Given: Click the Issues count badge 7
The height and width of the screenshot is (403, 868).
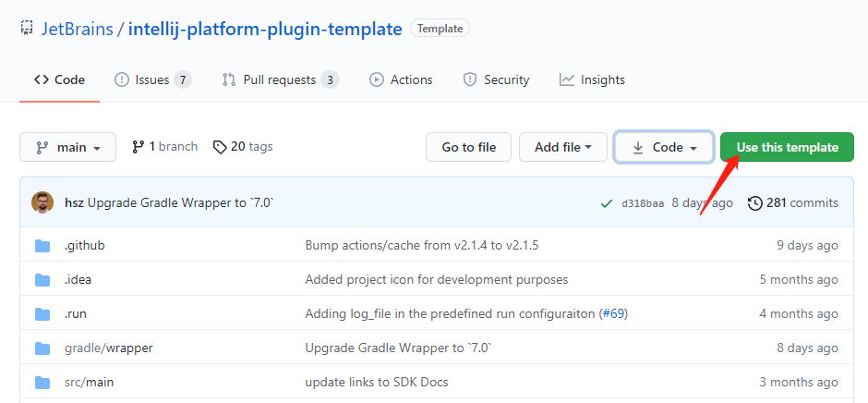Looking at the screenshot, I should pyautogui.click(x=183, y=79).
